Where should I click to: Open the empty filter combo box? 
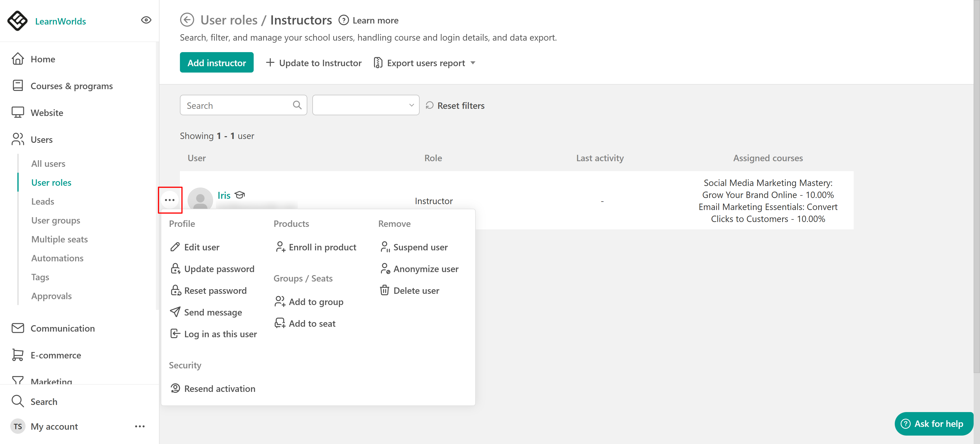tap(365, 105)
